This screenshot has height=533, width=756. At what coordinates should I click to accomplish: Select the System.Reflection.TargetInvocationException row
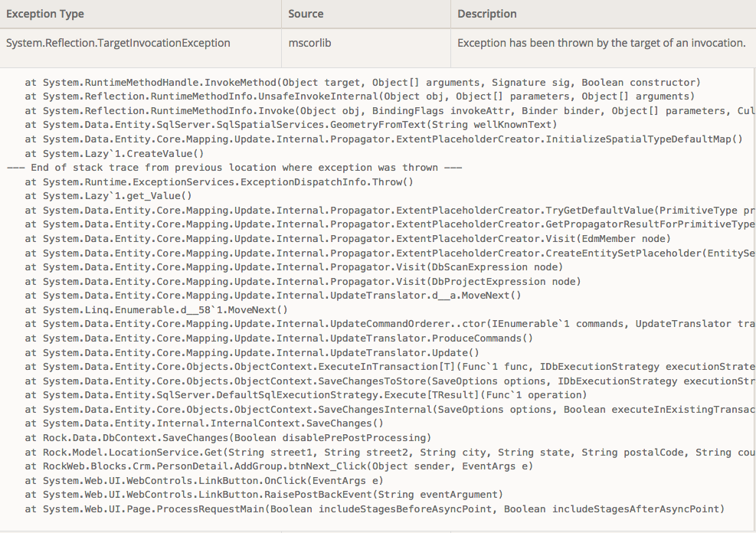116,43
